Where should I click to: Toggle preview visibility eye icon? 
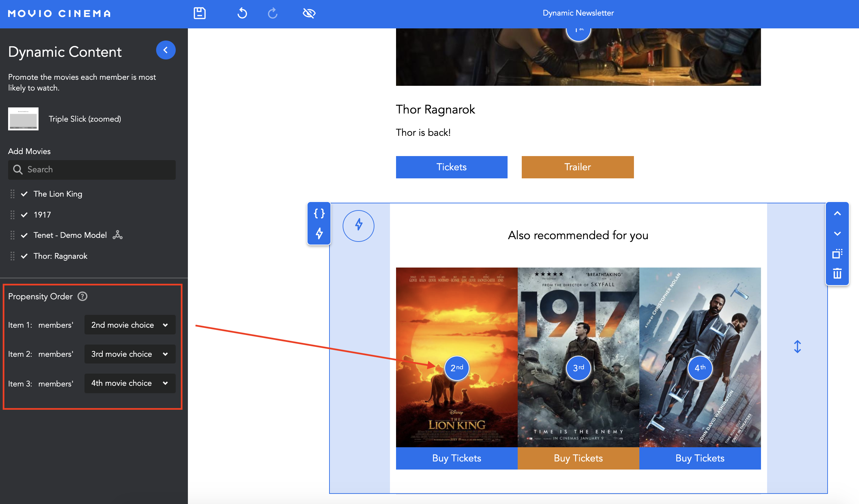[309, 13]
